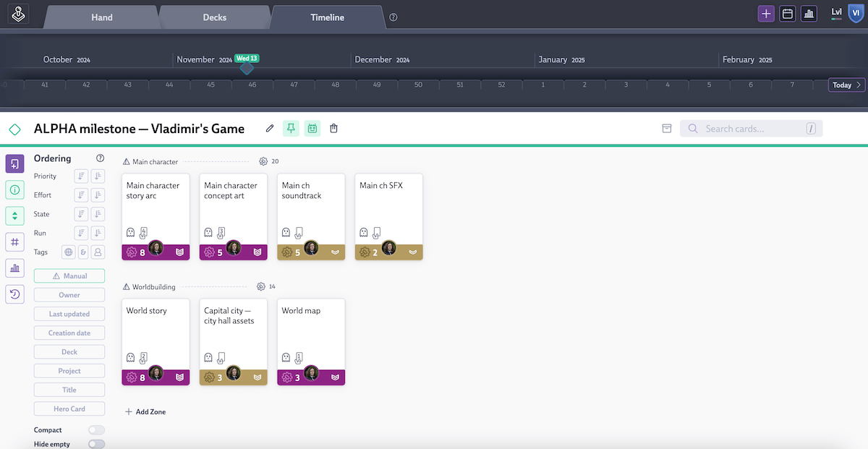Viewport: 868px width, 449px height.
Task: Delete milestone using the trash icon
Action: coord(333,129)
